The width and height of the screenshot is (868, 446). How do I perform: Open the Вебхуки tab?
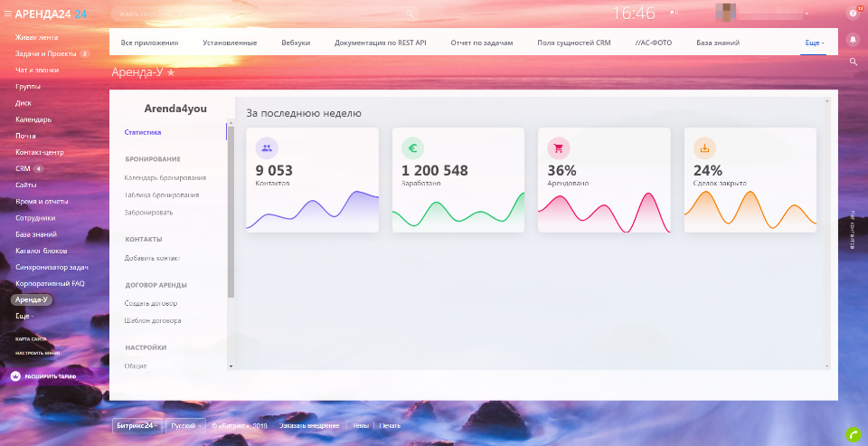click(x=296, y=43)
